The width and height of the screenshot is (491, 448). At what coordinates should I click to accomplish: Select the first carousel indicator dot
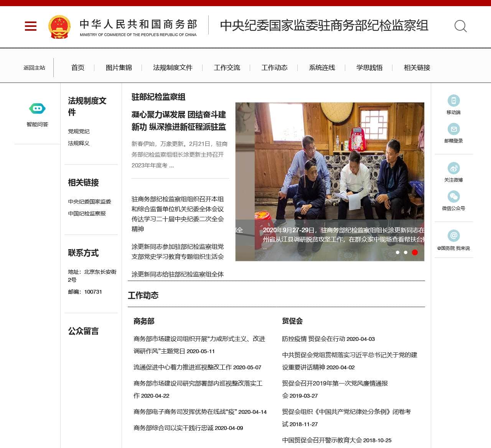(x=397, y=252)
